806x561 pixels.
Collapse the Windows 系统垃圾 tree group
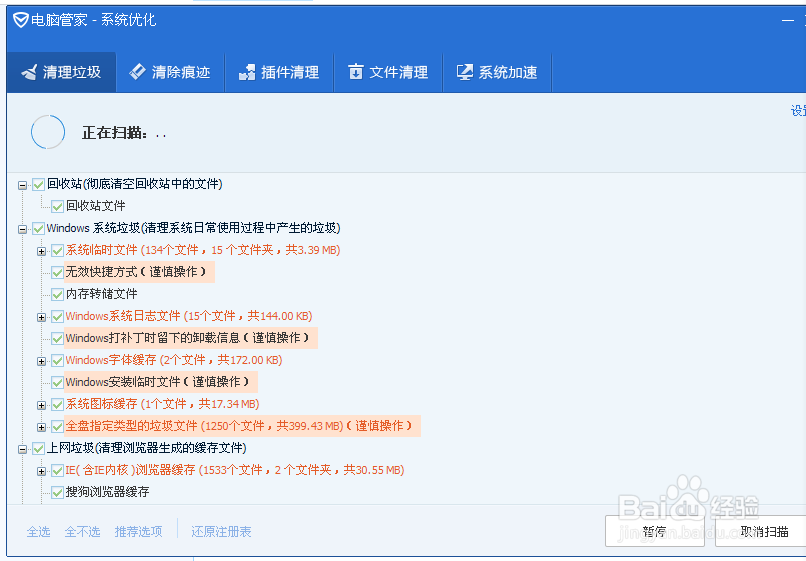[23, 229]
